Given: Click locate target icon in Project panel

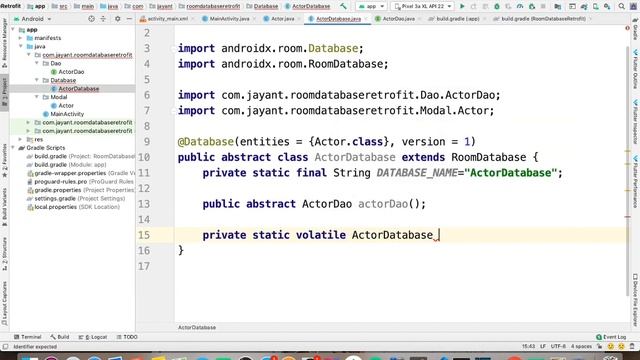Looking at the screenshot, I should [91, 19].
